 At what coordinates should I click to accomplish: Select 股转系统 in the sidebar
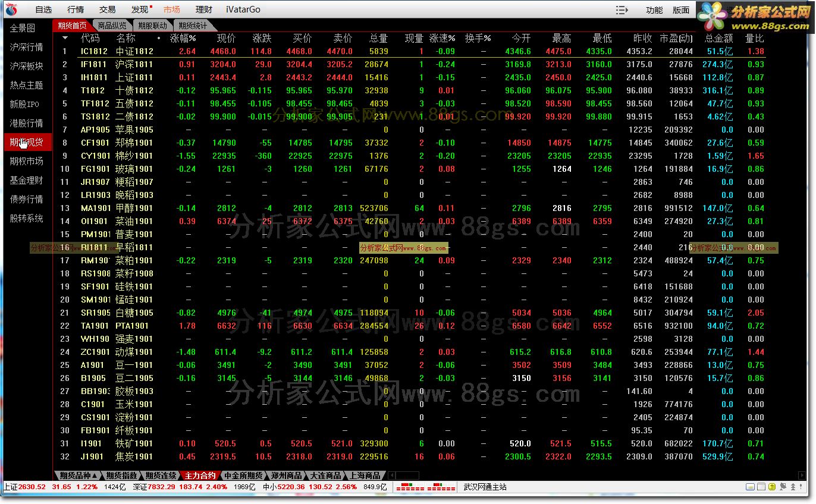tap(27, 218)
